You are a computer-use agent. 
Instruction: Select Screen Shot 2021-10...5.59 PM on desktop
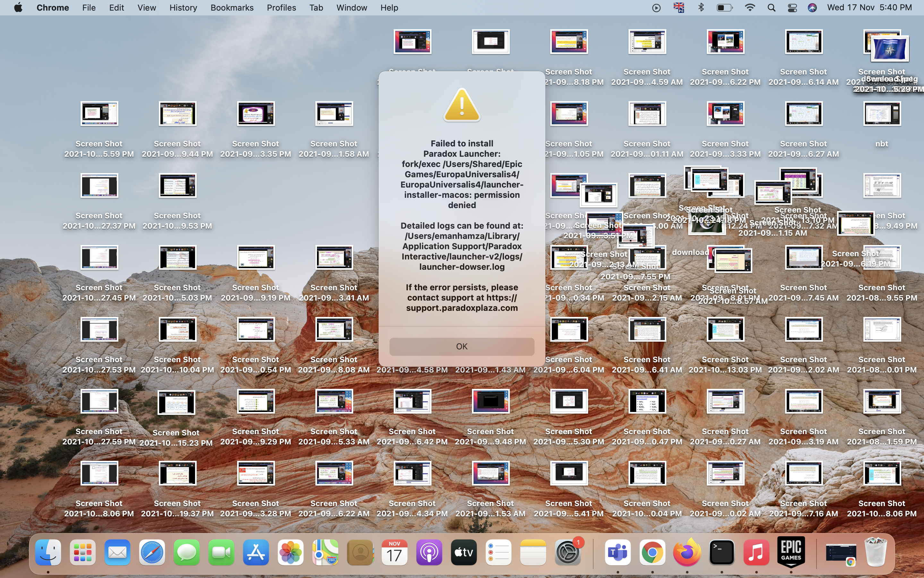point(99,114)
